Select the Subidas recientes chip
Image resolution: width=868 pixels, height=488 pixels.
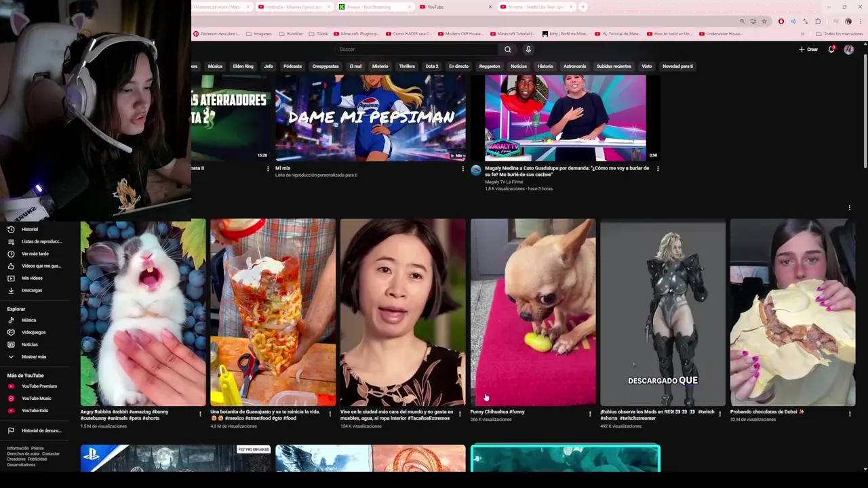point(614,66)
